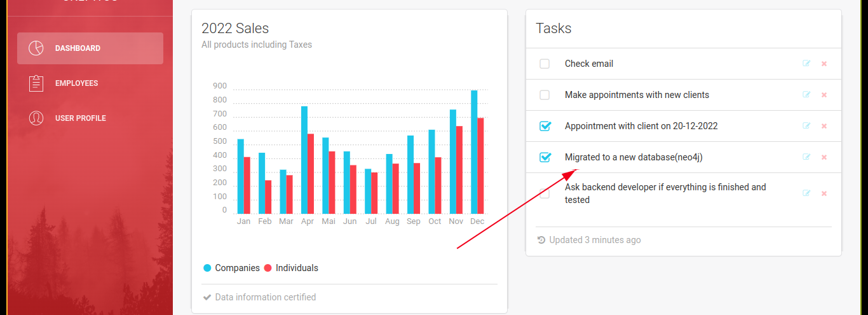
Task: Edit the 'Appointment with client on 20-12-2022' task
Action: point(806,126)
